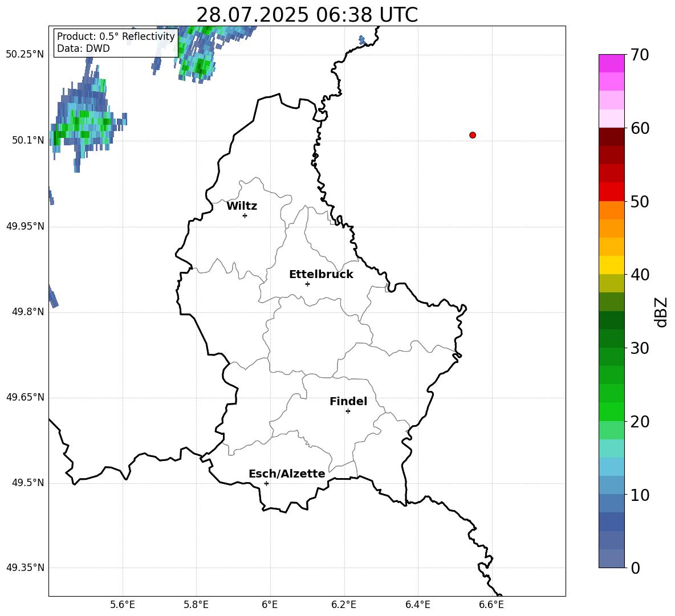The width and height of the screenshot is (675, 616).
Task: Click the 50.1°N latitude label
Action: pos(28,141)
